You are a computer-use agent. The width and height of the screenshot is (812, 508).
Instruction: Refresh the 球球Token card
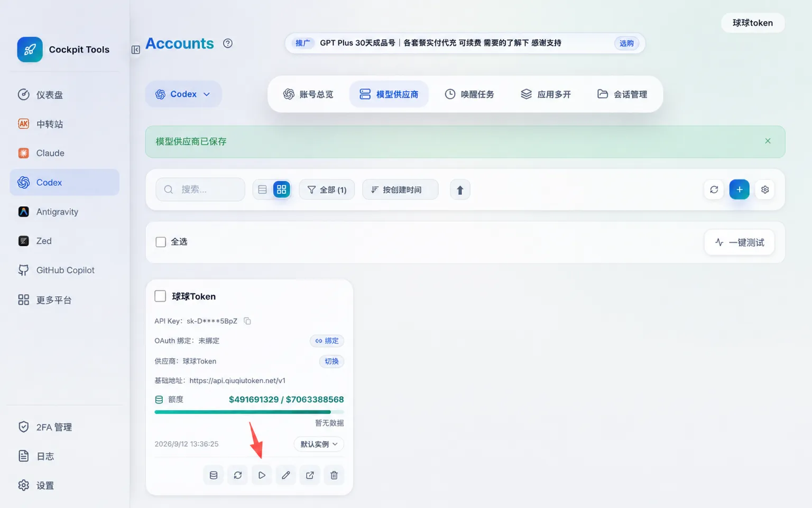coord(238,475)
